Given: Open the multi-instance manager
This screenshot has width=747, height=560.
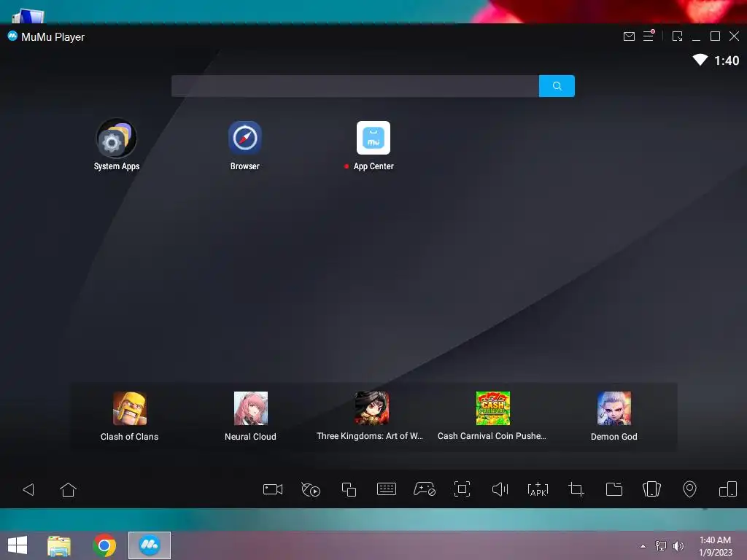Looking at the screenshot, I should point(349,489).
